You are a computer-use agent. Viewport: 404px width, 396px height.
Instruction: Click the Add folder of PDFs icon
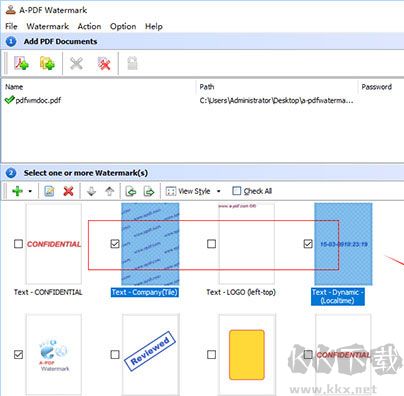click(x=47, y=63)
